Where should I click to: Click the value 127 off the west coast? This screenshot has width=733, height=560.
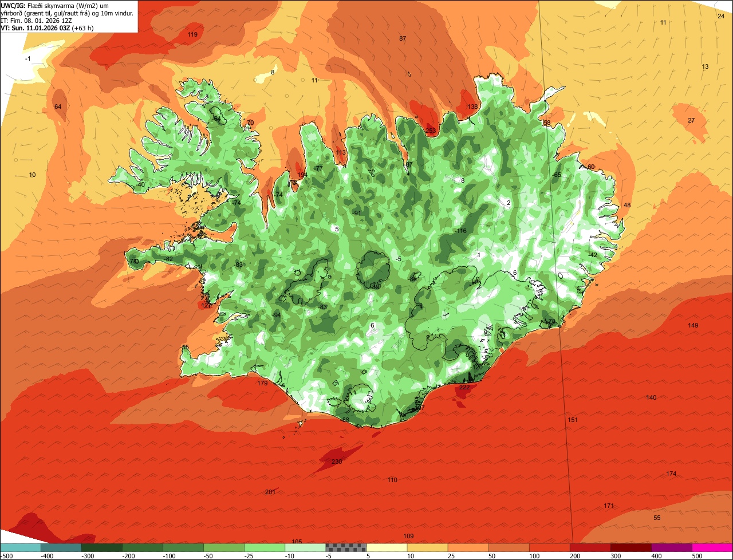point(207,305)
